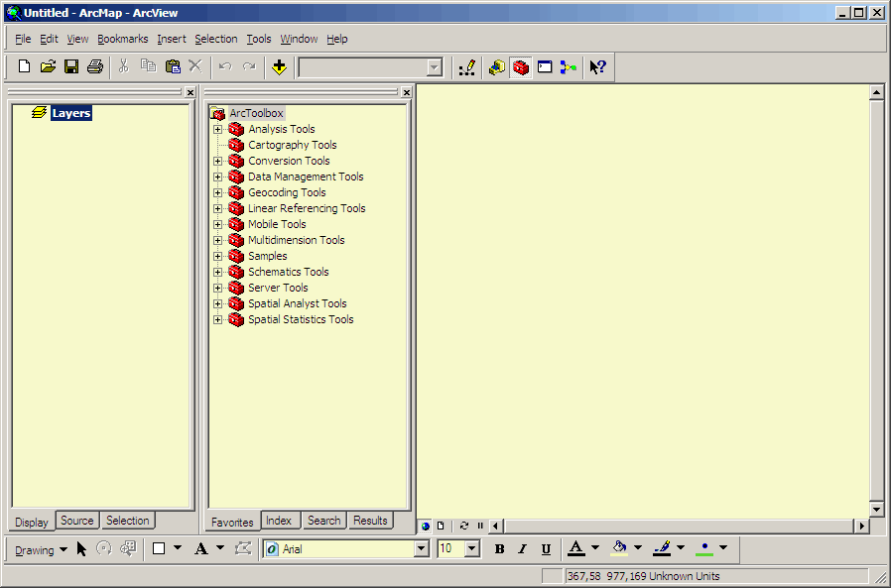Click the map vertical scrollbar down arrow
This screenshot has width=891, height=588.
[876, 509]
